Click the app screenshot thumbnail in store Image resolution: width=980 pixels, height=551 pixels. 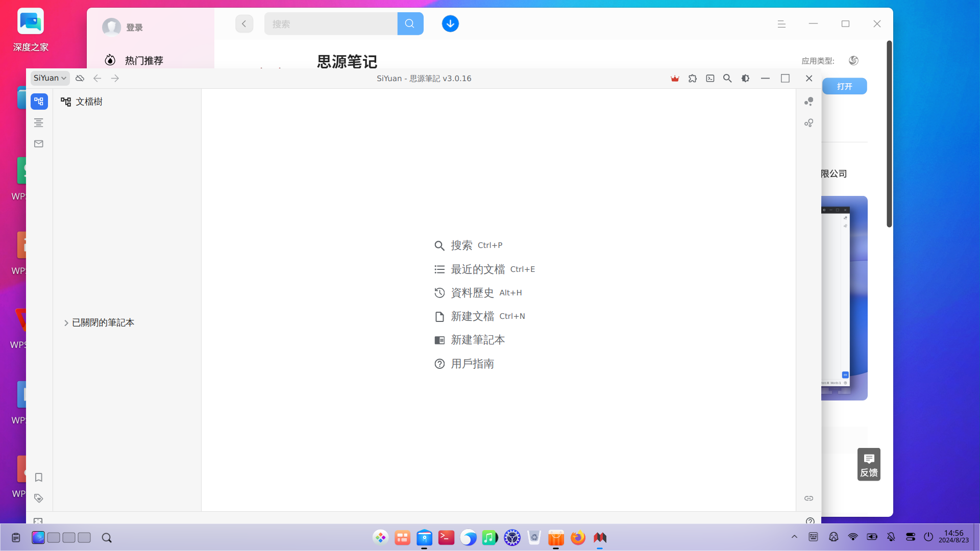tap(844, 298)
